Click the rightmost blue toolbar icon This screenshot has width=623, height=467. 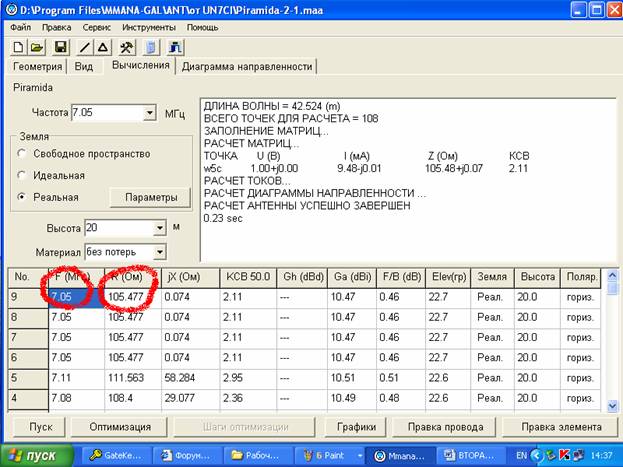(175, 47)
